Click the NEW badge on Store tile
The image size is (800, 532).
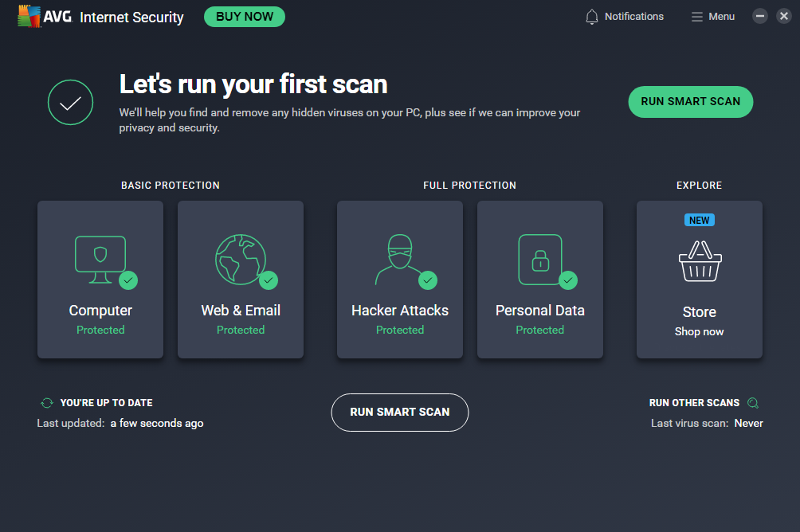(x=700, y=221)
